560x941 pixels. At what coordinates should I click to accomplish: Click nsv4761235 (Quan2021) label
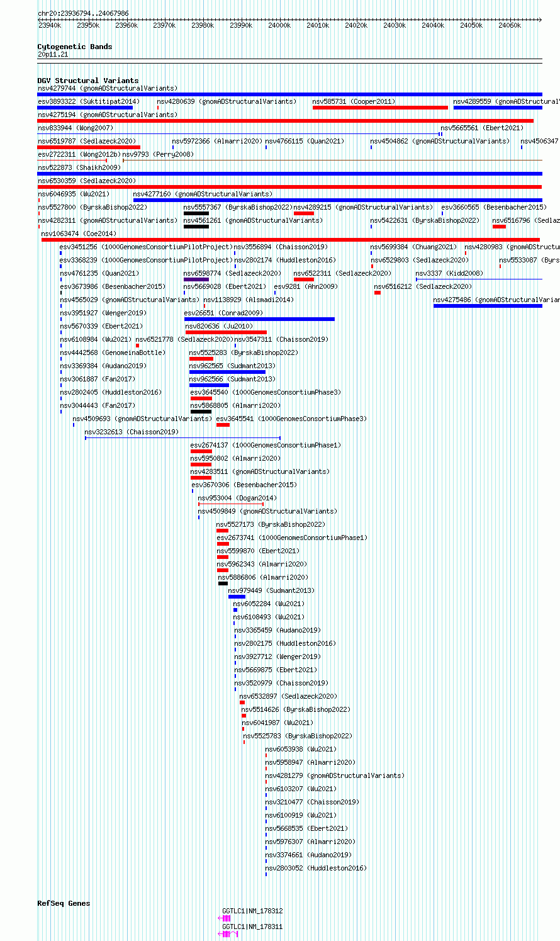tap(99, 273)
